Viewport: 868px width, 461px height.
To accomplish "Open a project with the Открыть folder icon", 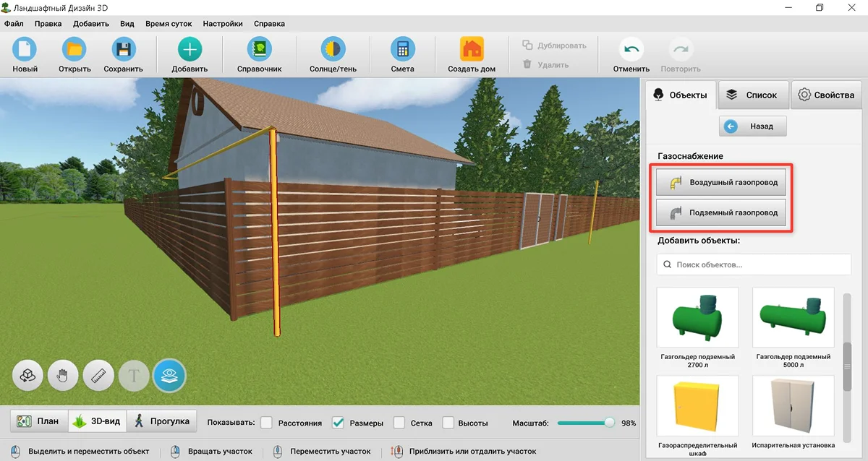I will tap(75, 50).
